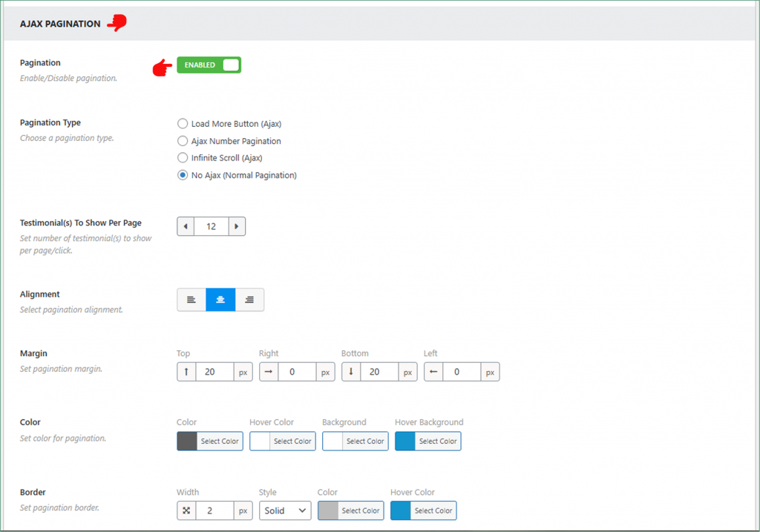
Task: Select No Ajax (Normal Pagination) radio option
Action: click(183, 175)
